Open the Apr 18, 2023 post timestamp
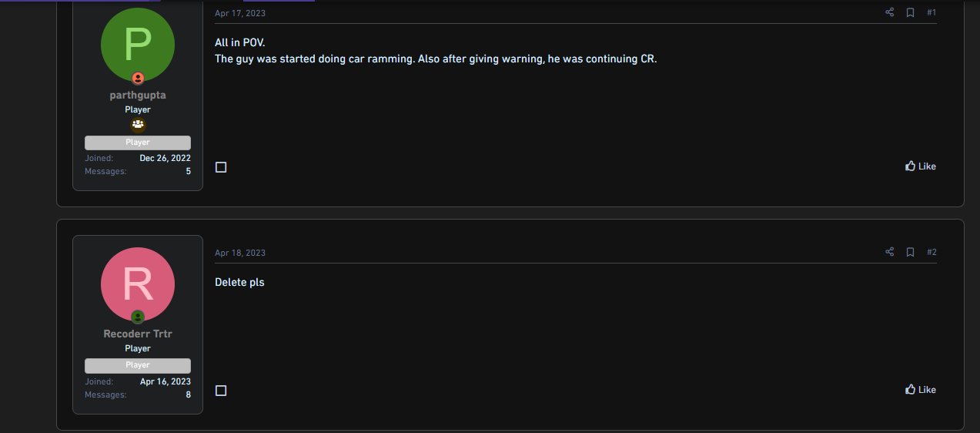 pyautogui.click(x=240, y=253)
